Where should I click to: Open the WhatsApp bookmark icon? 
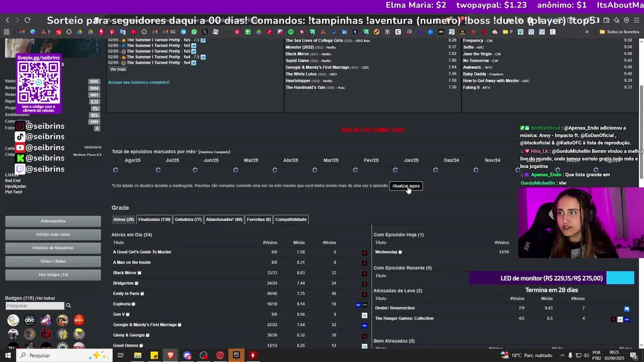pyautogui.click(x=194, y=32)
